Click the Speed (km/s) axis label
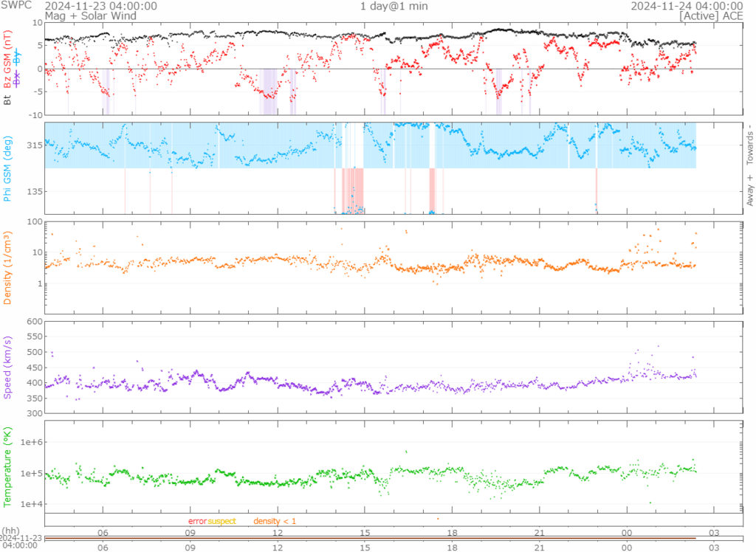This screenshot has height=552, width=756. (7, 368)
